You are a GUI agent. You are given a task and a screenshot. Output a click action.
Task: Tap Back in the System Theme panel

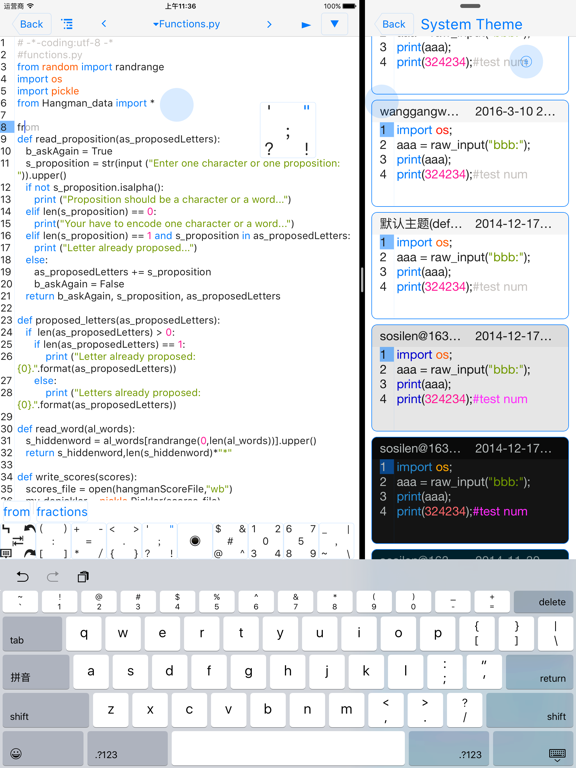point(393,24)
